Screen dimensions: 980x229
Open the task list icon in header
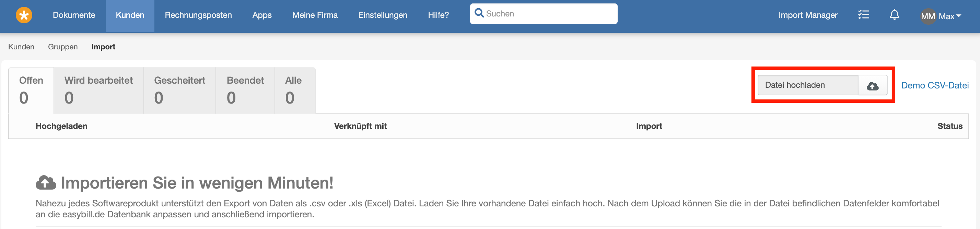(864, 15)
